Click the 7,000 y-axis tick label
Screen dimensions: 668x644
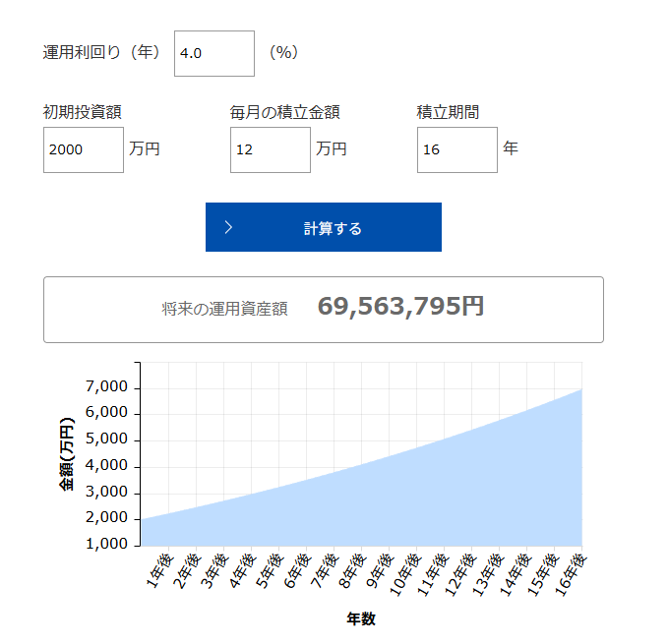tap(106, 387)
